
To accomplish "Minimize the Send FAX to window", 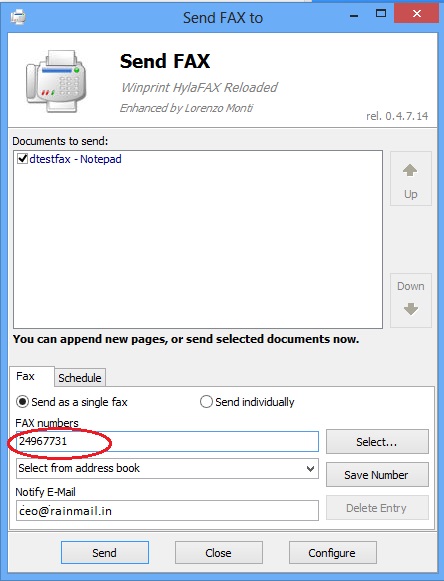I will point(354,15).
